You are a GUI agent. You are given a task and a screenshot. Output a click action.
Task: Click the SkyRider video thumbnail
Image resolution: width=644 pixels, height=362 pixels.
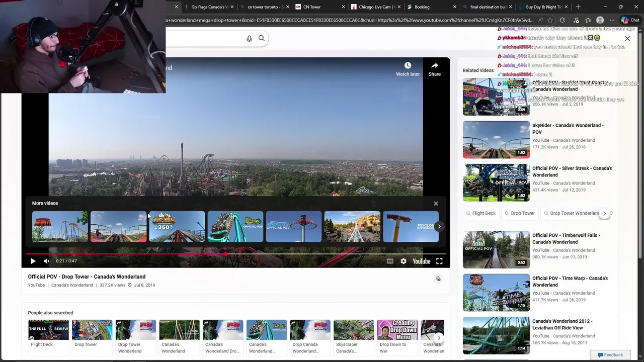[x=496, y=140]
